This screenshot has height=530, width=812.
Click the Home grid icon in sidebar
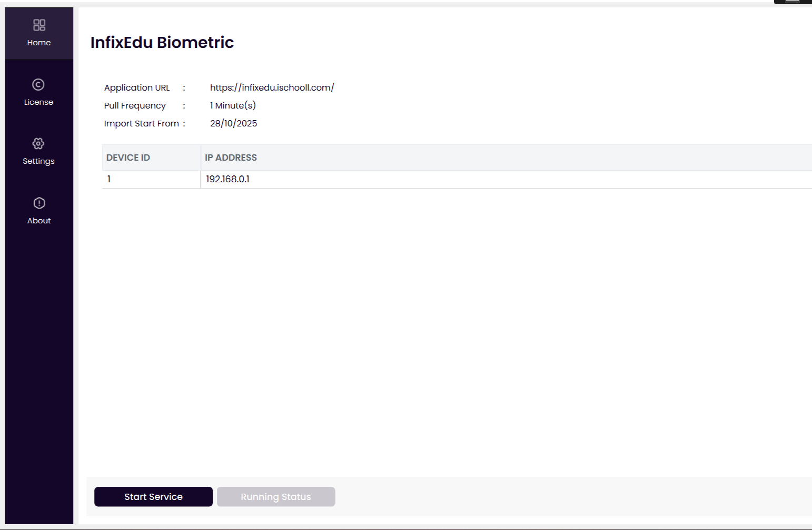tap(39, 25)
